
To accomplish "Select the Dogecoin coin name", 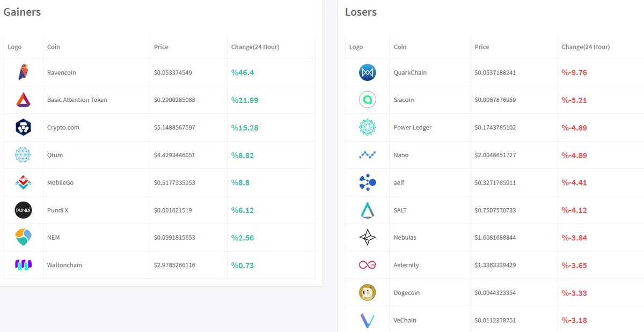I will point(407,293).
